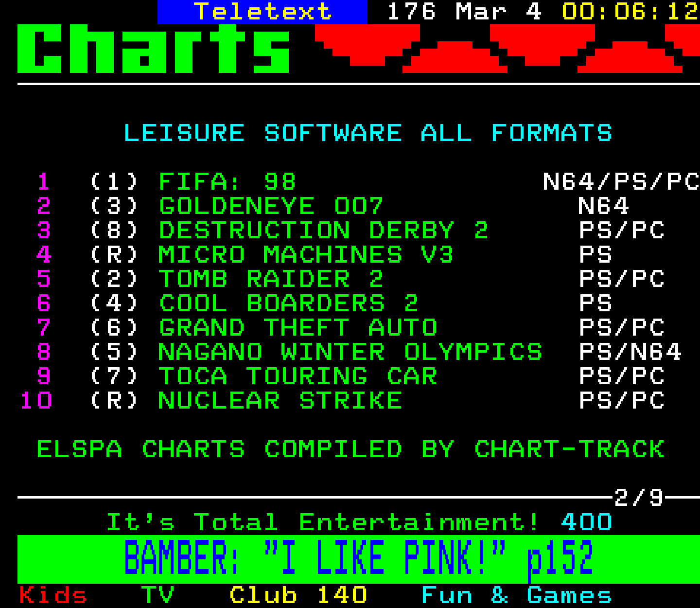Click the 2/9 subpage indicator
The height and width of the screenshot is (608, 700).
pyautogui.click(x=639, y=498)
